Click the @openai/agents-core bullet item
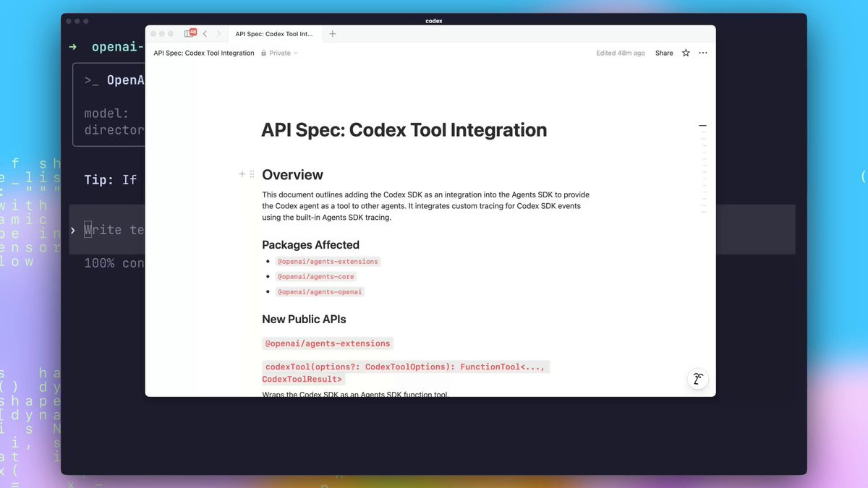The image size is (868, 488). coord(316,276)
